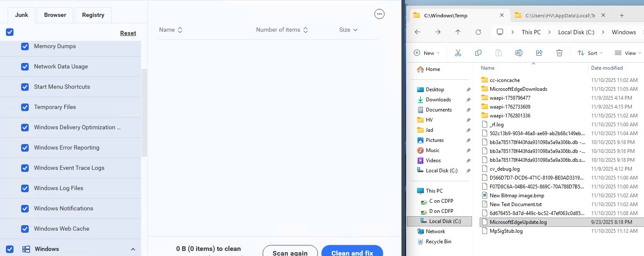Go up one folder with Up arrow
The height and width of the screenshot is (256, 644).
click(x=458, y=32)
